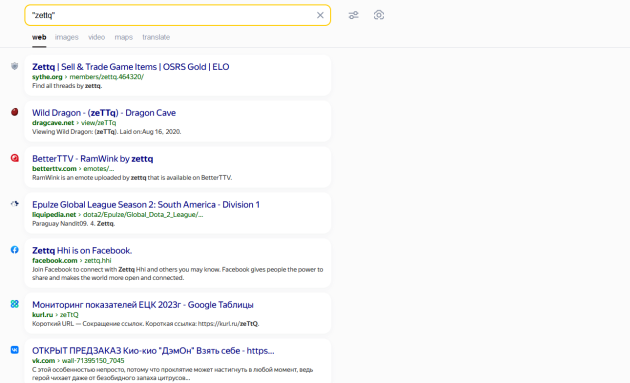Screen dimensions: 630x383
Task: Switch to the maps tab
Action: tap(123, 37)
